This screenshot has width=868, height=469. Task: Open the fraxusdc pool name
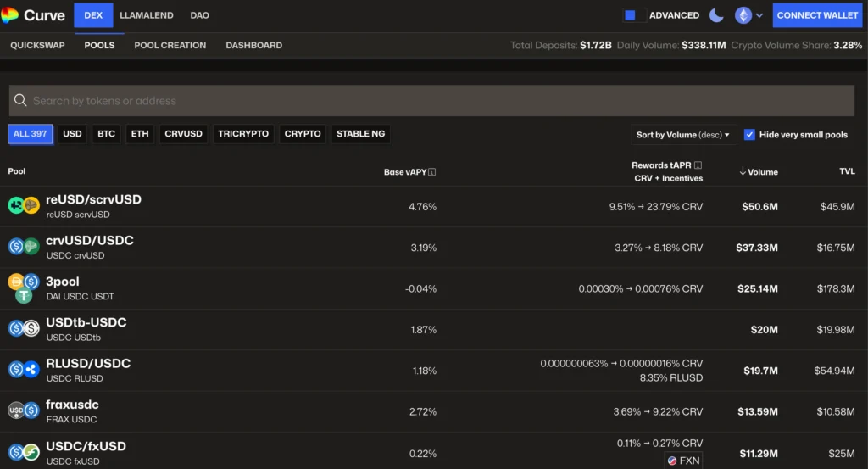pyautogui.click(x=72, y=405)
